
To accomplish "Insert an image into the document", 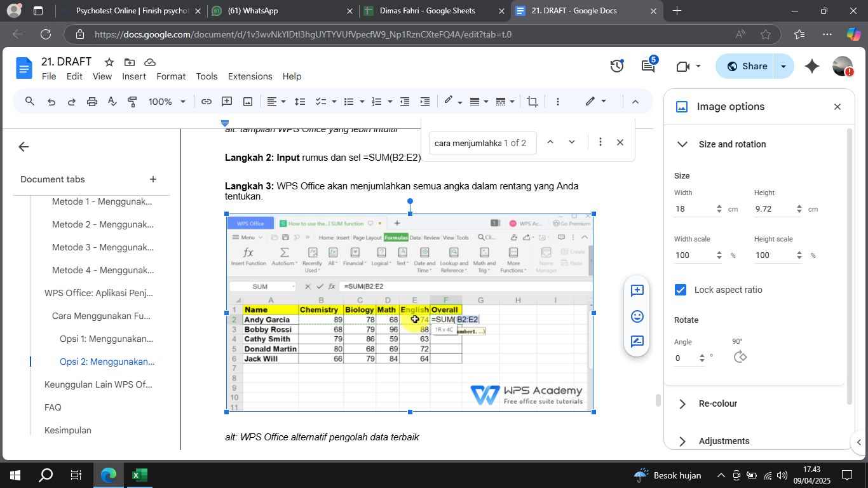I will [x=247, y=101].
